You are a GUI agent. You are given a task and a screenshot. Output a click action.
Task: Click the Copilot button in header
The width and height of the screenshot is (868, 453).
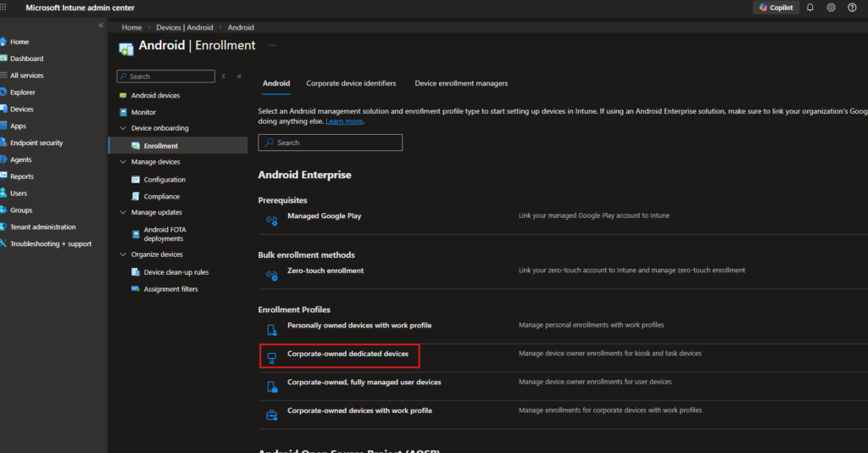(776, 8)
